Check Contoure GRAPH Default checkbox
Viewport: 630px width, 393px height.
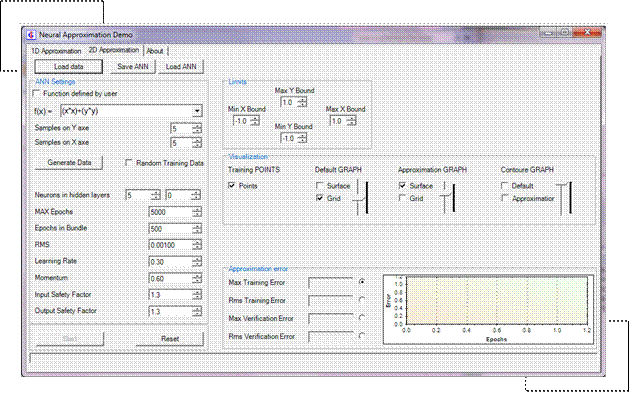[x=505, y=186]
